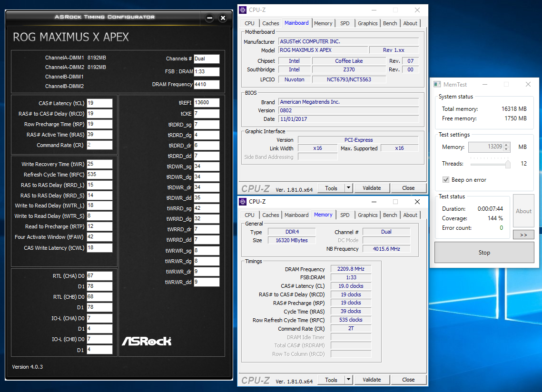Click the MemTest Error count value
Viewport: 542px width, 392px height.
(x=501, y=228)
